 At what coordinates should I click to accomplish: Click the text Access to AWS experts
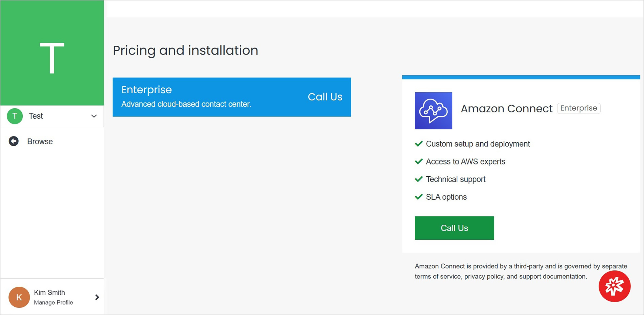pyautogui.click(x=465, y=162)
